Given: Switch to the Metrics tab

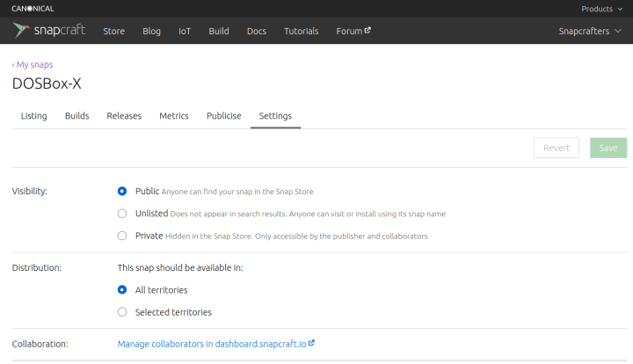Looking at the screenshot, I should coord(174,116).
